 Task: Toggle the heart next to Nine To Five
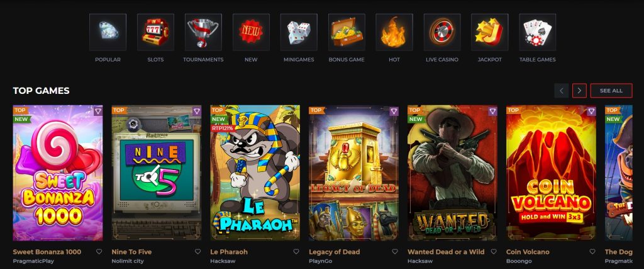point(197,252)
